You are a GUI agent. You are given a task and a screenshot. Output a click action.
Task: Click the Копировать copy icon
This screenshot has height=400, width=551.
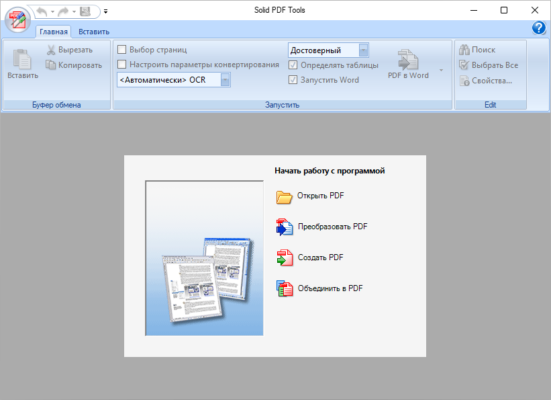pos(51,65)
